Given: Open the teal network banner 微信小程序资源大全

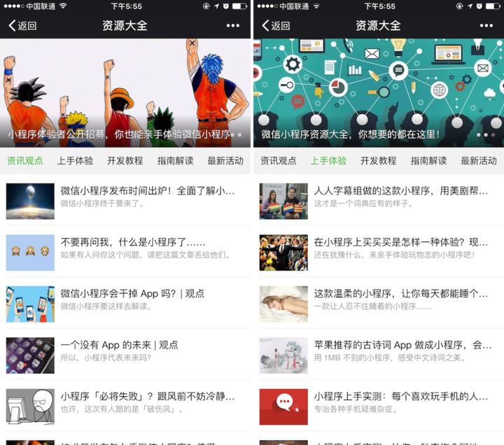Looking at the screenshot, I should (379, 93).
